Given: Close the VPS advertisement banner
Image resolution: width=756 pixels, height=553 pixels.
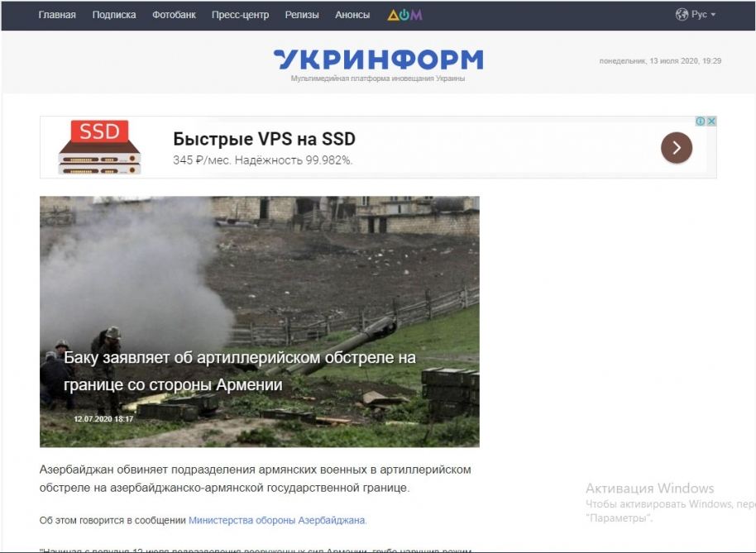Looking at the screenshot, I should point(711,122).
